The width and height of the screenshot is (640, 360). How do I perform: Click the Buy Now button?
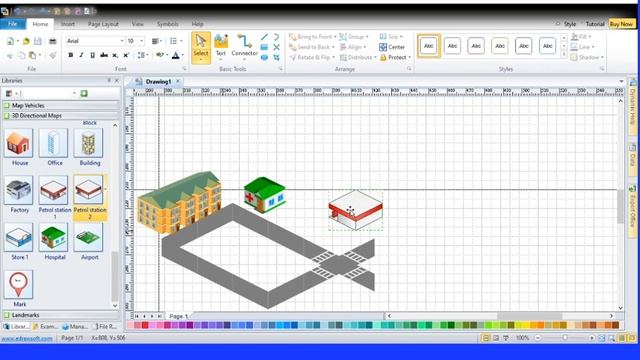621,24
